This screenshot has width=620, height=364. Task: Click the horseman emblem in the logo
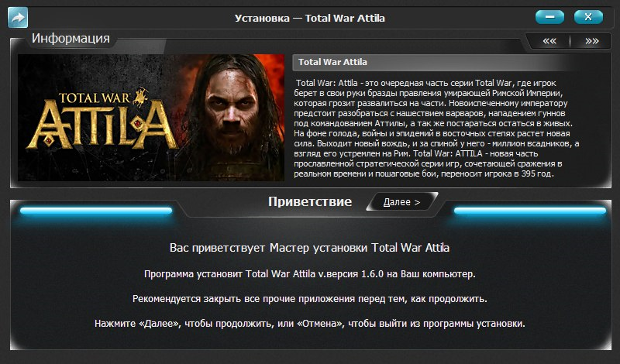pos(141,97)
